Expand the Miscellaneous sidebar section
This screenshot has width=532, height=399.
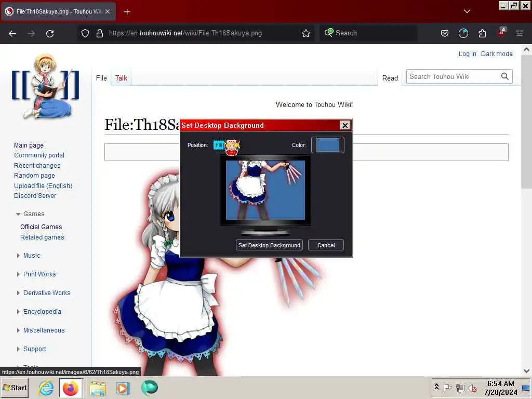coord(18,330)
